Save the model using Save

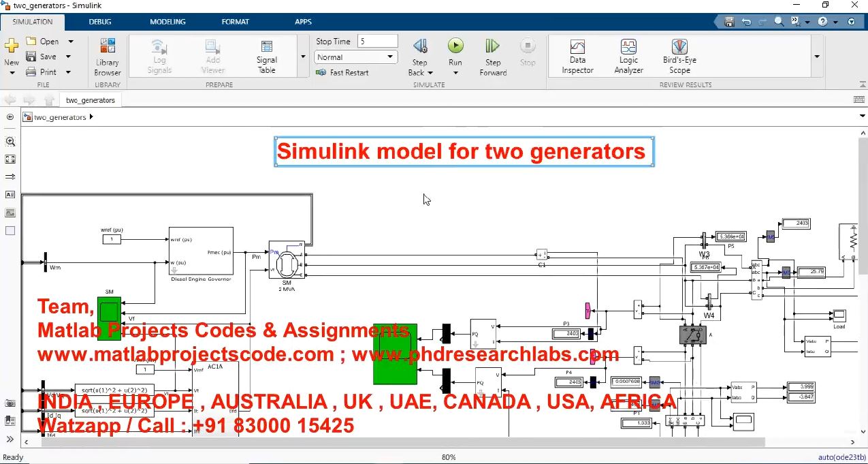click(x=42, y=57)
